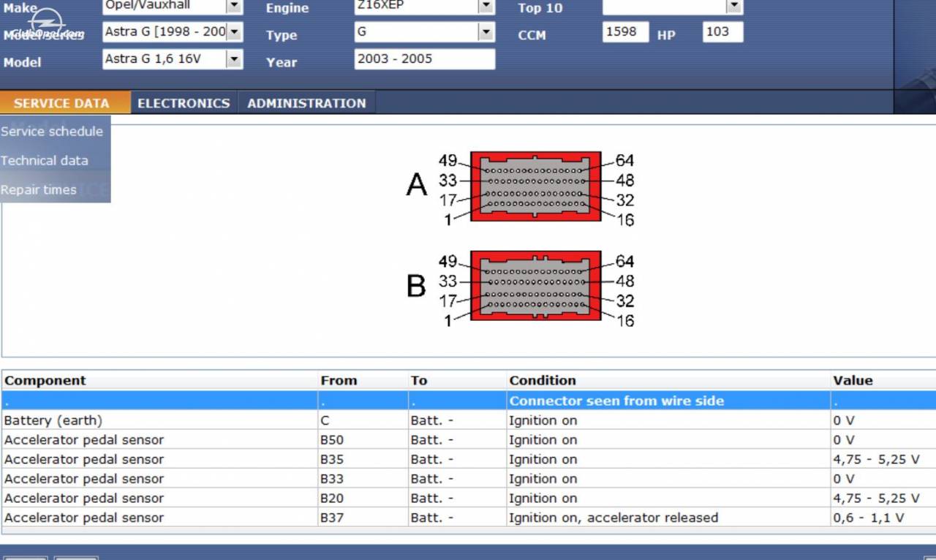
Task: Click '4,75 - 5,25 V' value in B20 row
Action: (x=876, y=499)
